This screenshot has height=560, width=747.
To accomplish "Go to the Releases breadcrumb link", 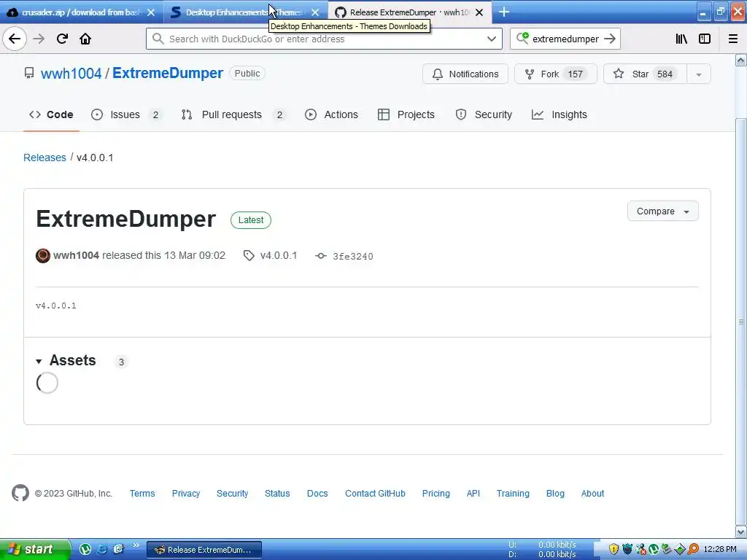I will [44, 157].
